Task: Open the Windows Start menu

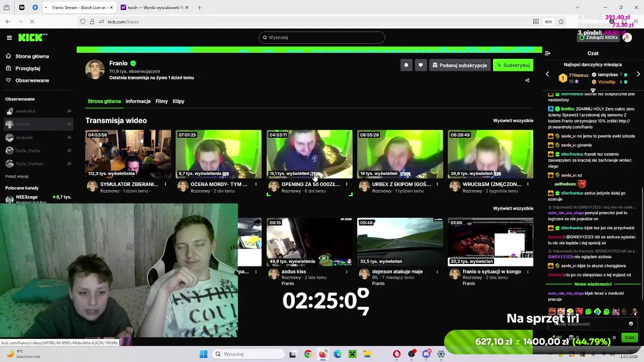Action: tap(203, 354)
